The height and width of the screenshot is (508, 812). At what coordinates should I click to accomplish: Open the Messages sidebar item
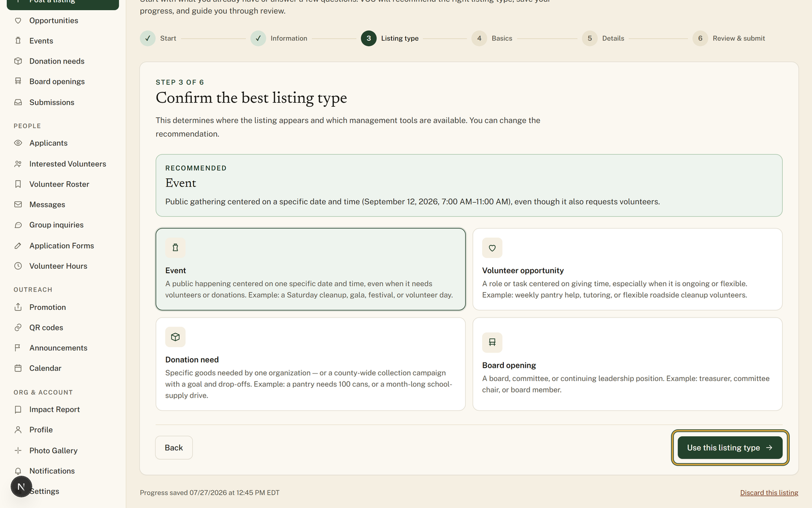(x=63, y=204)
